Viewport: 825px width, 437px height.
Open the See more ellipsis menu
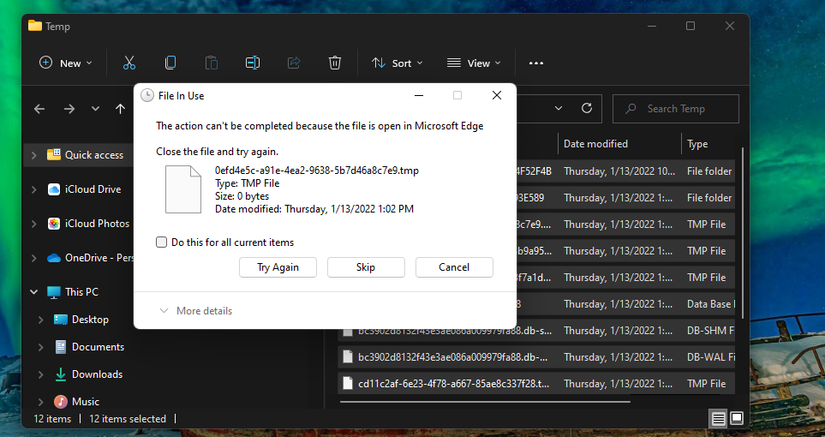click(536, 63)
